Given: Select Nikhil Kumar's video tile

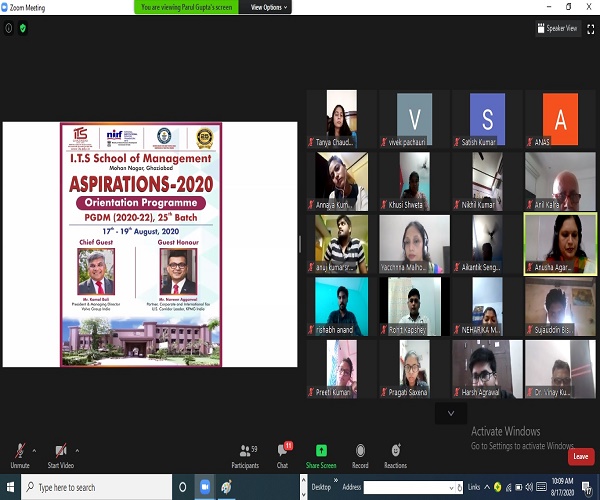Looking at the screenshot, I should click(487, 181).
